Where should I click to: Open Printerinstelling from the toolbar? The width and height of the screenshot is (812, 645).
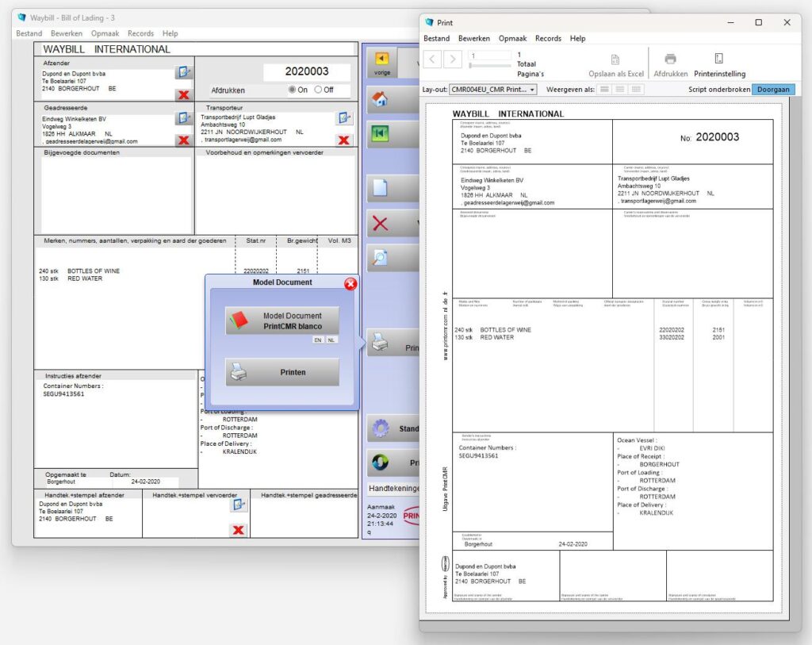pos(718,59)
